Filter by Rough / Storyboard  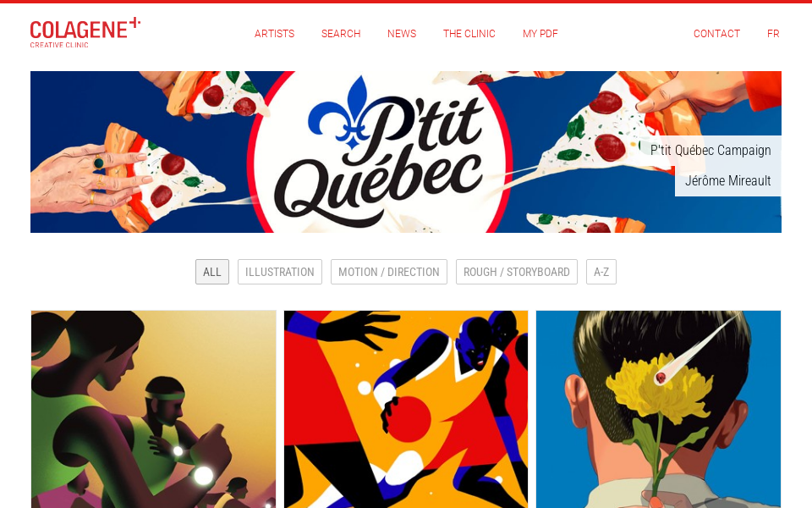[x=516, y=272]
